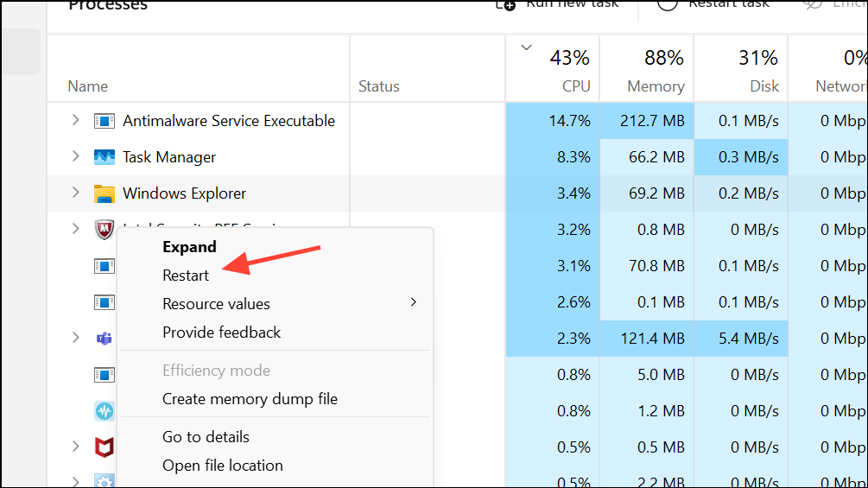Choose Provide feedback in the context menu

pos(221,333)
